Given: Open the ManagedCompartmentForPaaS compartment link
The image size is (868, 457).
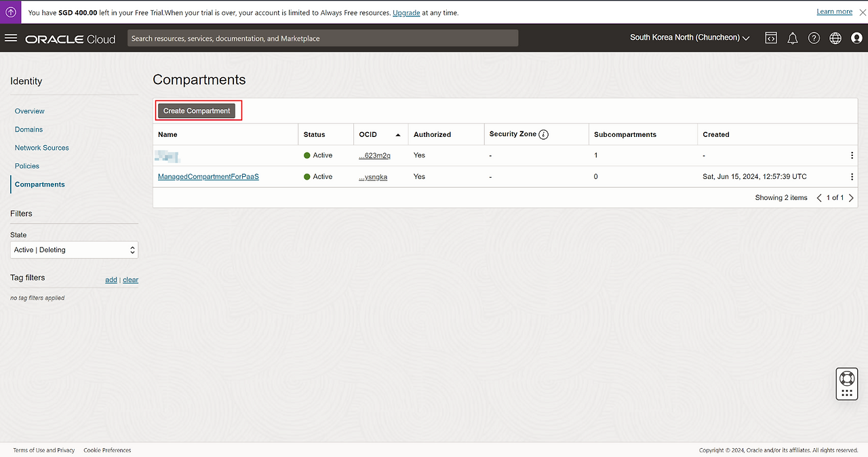Looking at the screenshot, I should [208, 177].
